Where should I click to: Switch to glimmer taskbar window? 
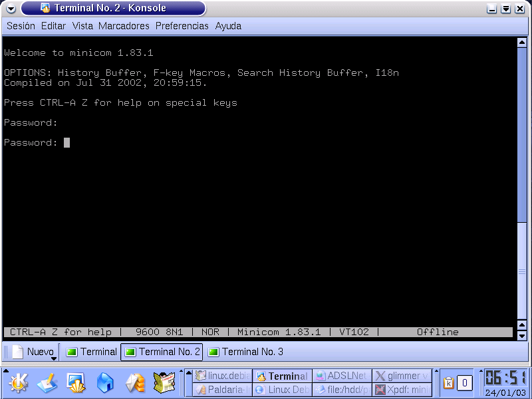[x=402, y=376]
